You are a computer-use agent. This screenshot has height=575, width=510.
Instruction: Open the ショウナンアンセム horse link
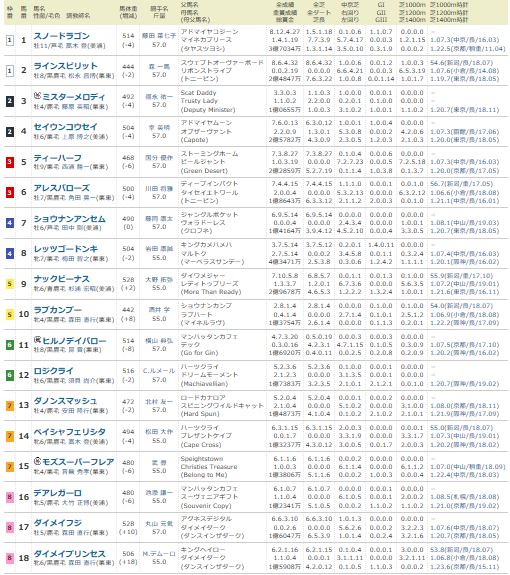pos(70,219)
